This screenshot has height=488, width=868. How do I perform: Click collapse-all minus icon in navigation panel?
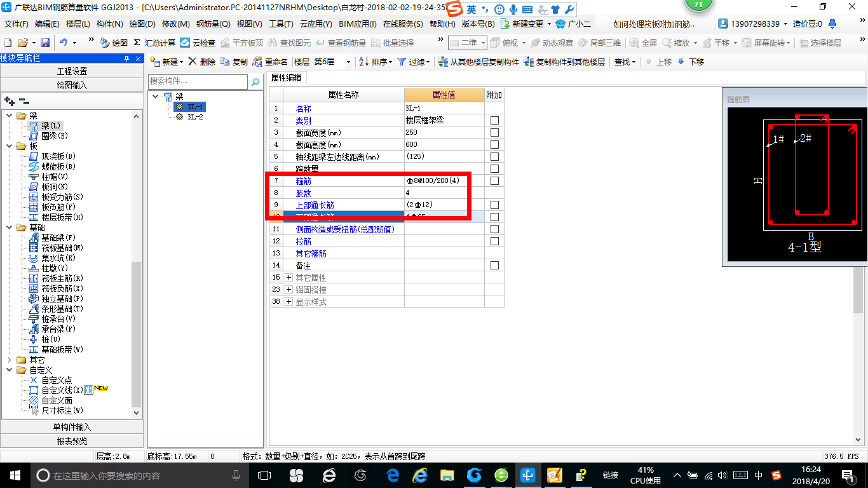coord(24,100)
